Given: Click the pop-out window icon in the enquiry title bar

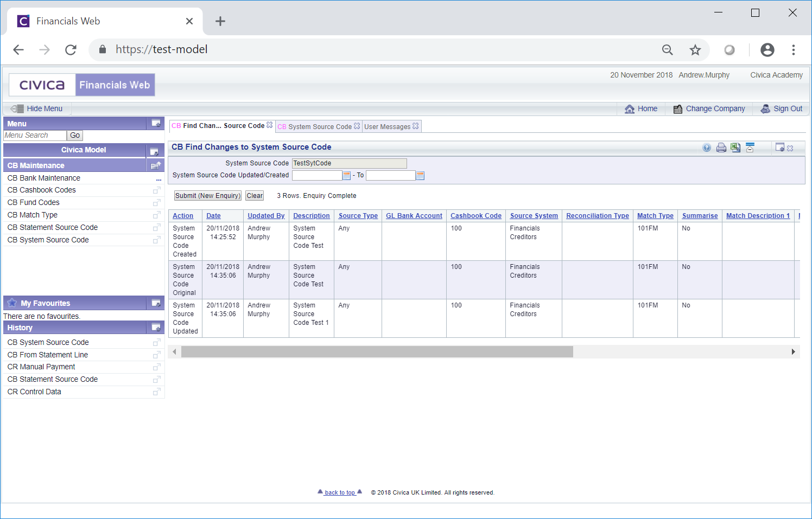Looking at the screenshot, I should (780, 148).
